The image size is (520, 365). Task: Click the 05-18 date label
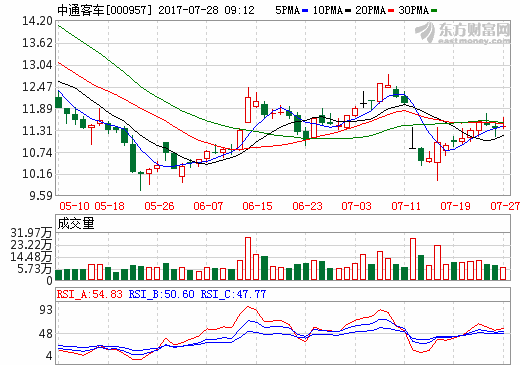pyautogui.click(x=109, y=206)
